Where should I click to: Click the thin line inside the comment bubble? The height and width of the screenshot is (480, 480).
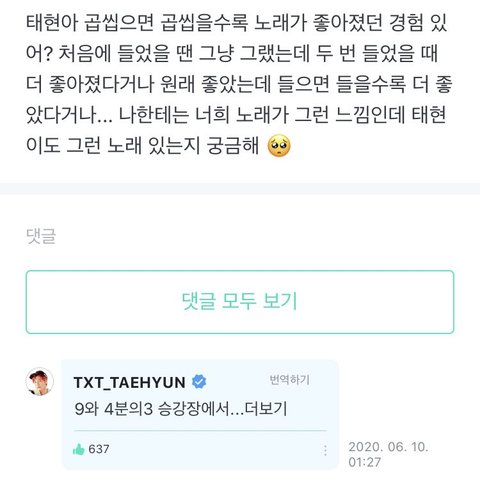click(x=200, y=431)
